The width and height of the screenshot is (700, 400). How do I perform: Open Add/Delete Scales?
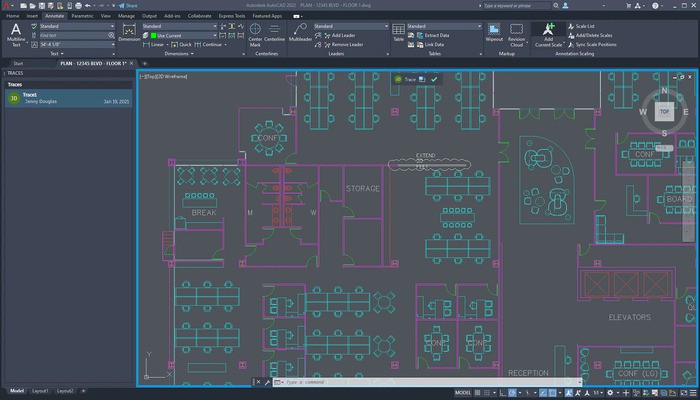pos(596,35)
